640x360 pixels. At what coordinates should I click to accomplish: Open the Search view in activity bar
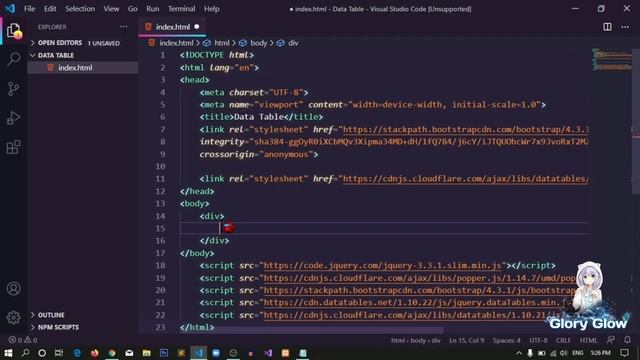point(13,60)
